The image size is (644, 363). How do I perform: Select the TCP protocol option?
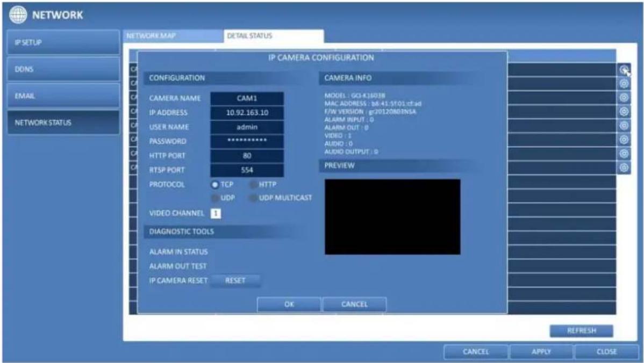tap(215, 185)
